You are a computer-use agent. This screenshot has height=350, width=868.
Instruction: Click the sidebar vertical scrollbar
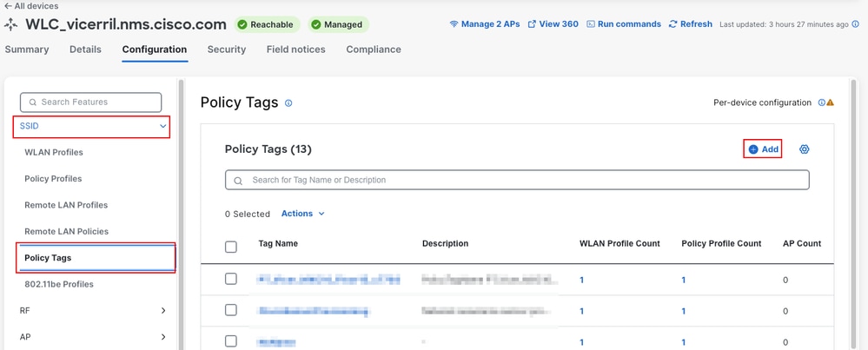click(x=180, y=215)
